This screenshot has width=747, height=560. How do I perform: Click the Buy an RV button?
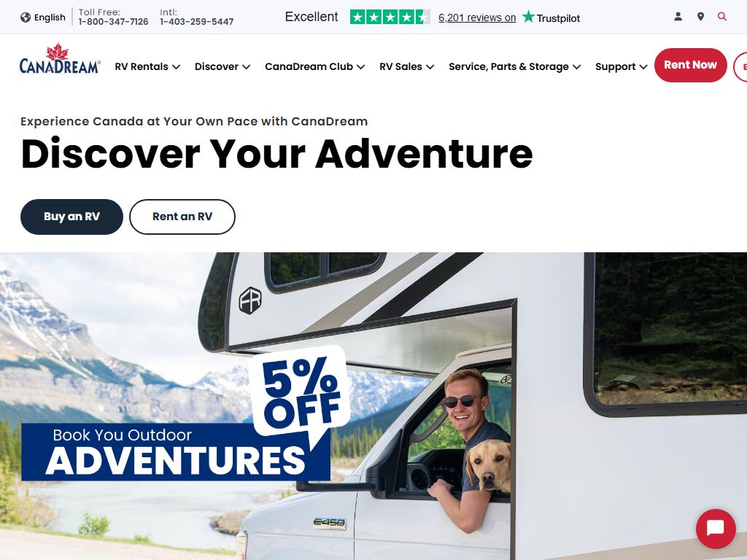pos(72,217)
